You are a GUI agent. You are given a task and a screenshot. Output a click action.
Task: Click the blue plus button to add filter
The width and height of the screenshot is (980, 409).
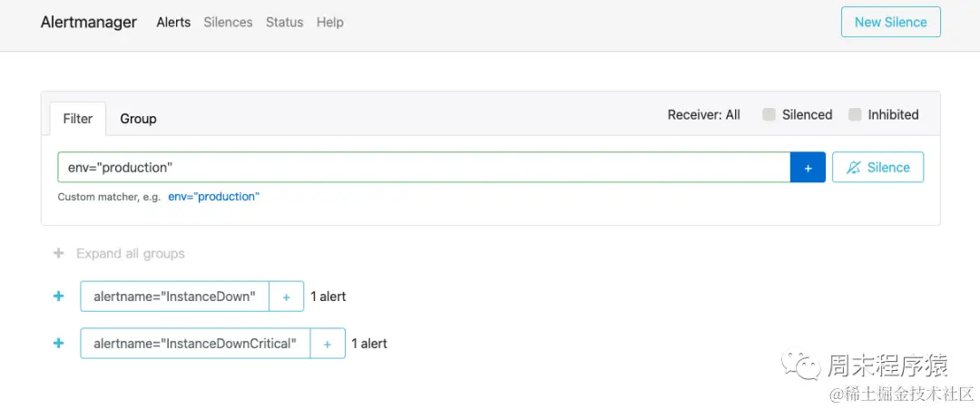(808, 168)
